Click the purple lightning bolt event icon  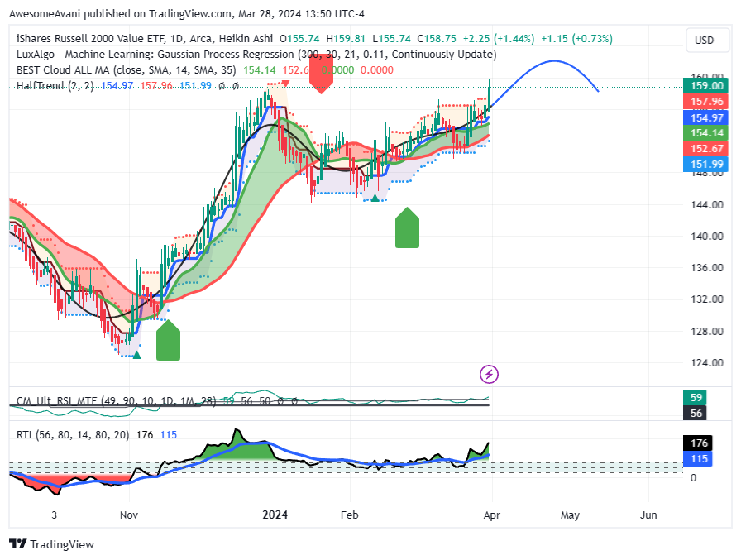click(489, 374)
